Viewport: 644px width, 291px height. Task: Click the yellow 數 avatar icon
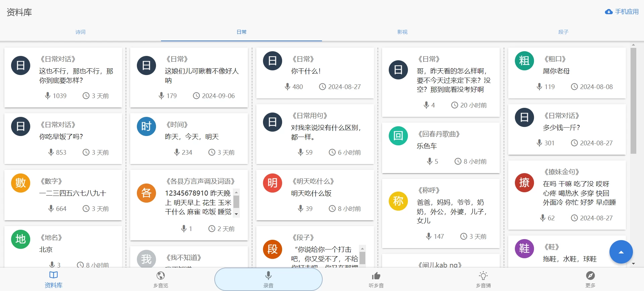[x=21, y=183]
